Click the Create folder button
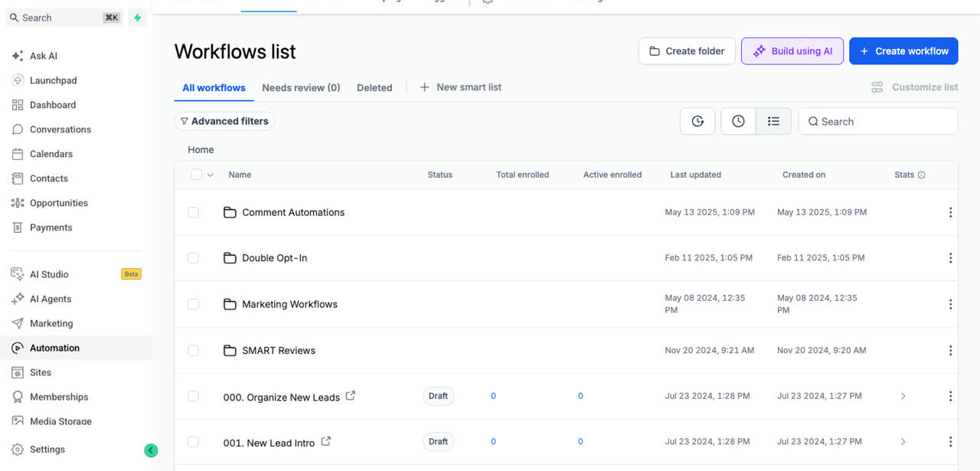980x471 pixels. coord(687,51)
